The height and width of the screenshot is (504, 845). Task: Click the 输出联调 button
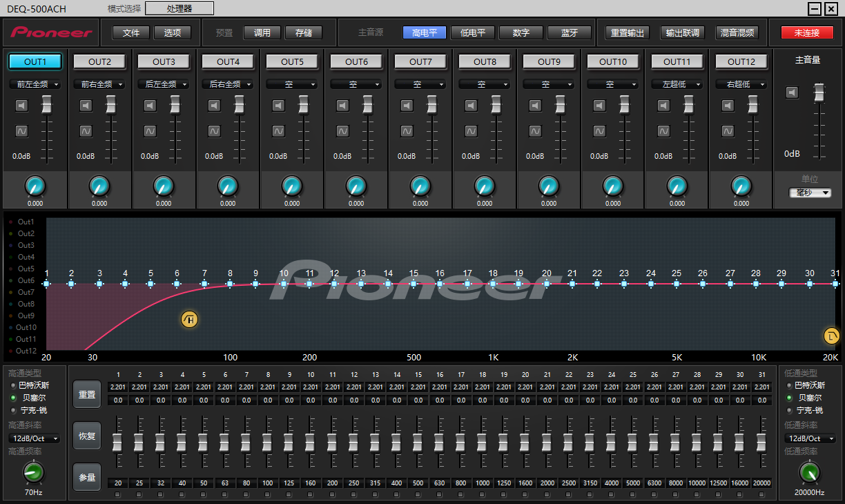pos(683,32)
